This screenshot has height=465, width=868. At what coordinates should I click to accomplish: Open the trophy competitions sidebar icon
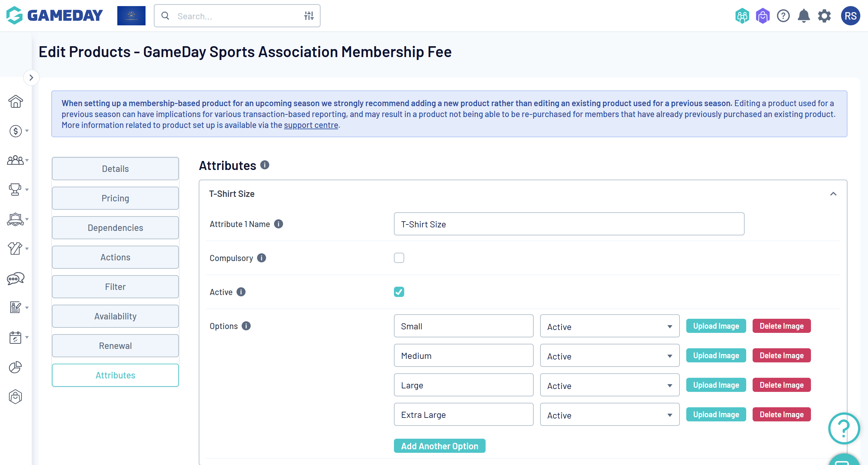click(x=15, y=190)
